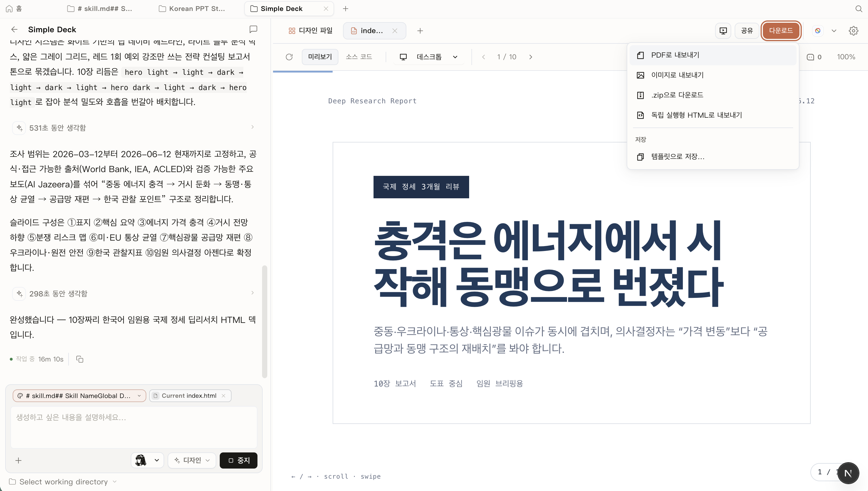Click the presentation mode screen icon
This screenshot has width=868, height=491.
tap(723, 31)
